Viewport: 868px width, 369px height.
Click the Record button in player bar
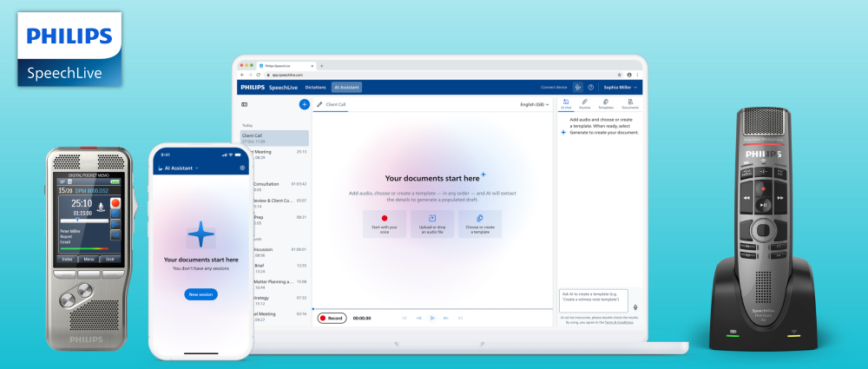(332, 318)
